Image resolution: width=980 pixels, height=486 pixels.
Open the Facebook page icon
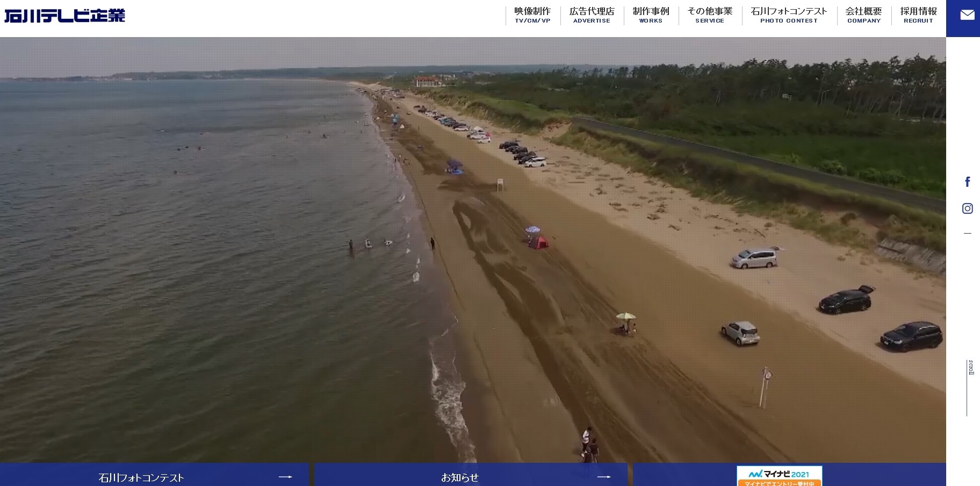(967, 182)
